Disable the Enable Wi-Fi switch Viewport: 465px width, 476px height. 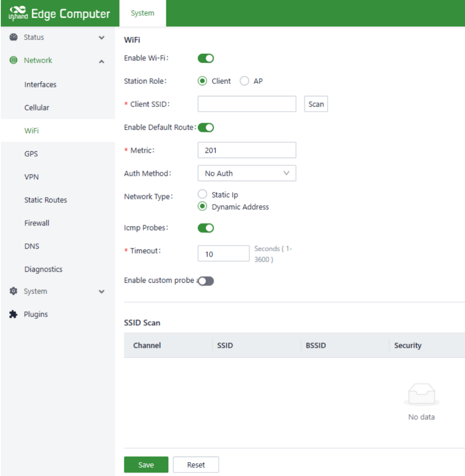coord(205,58)
